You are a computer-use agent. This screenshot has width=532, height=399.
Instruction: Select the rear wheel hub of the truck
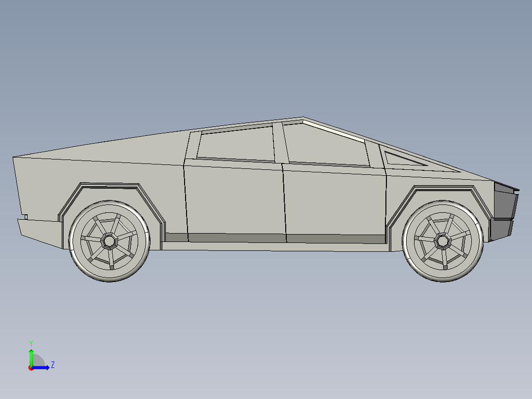point(109,241)
